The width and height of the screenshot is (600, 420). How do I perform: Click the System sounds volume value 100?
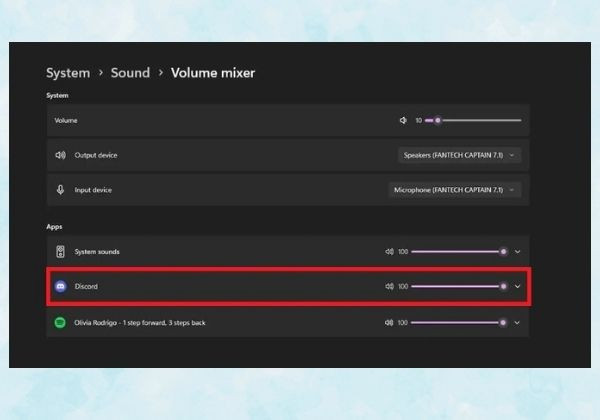403,251
